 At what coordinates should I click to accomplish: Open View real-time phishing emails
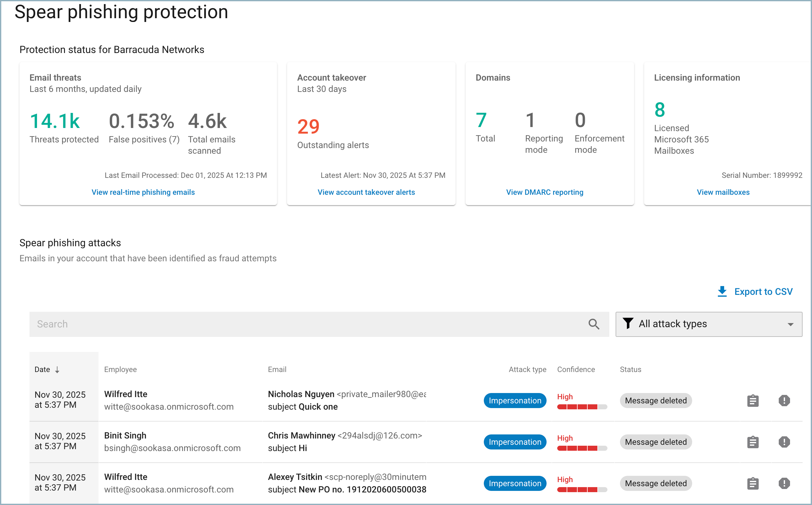tap(143, 192)
